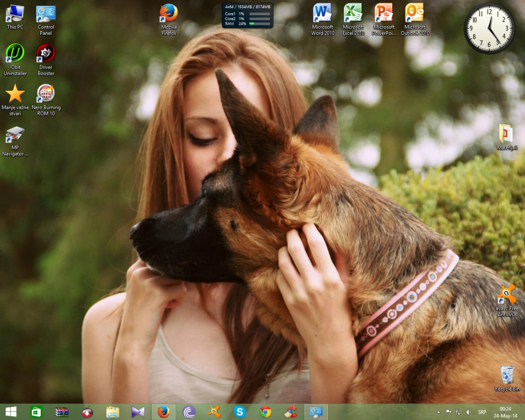Click the Windows Start button
Viewport: 525px width, 420px height.
coord(11,412)
